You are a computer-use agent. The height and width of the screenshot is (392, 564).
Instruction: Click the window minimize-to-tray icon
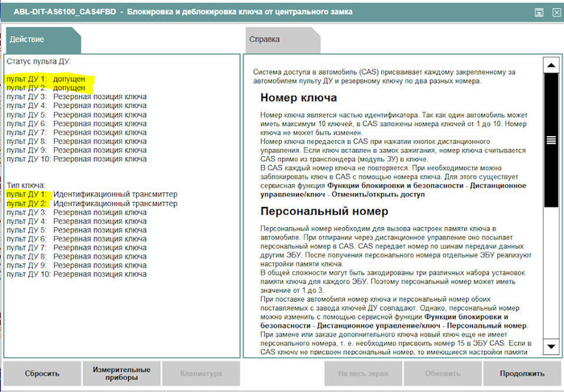(539, 13)
